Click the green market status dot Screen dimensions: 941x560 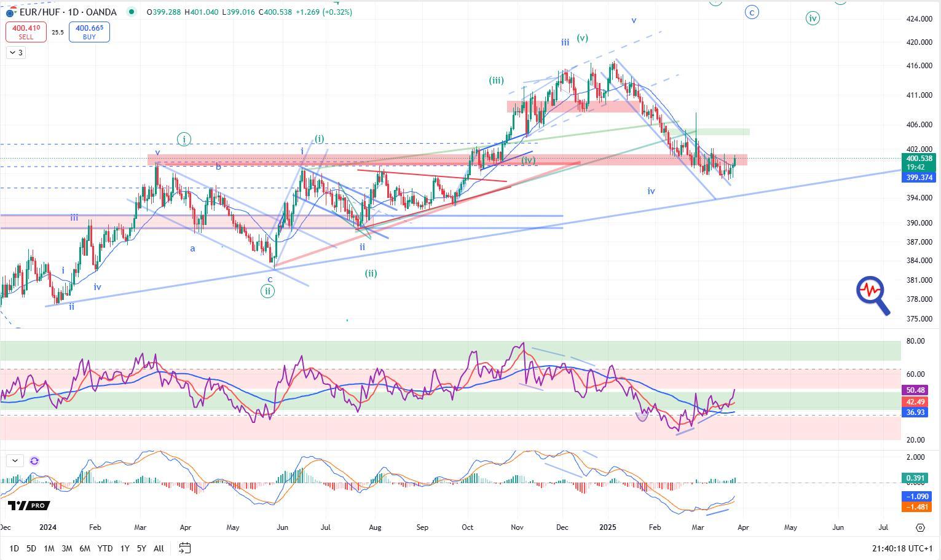132,12
